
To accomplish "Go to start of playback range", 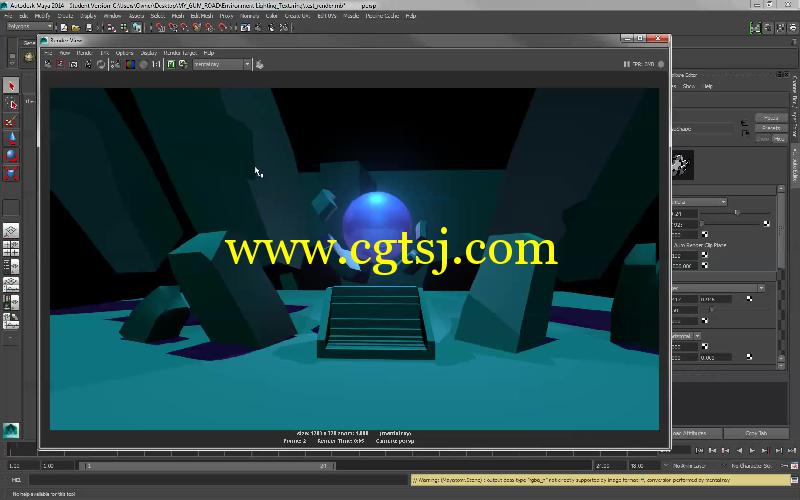I will (x=699, y=451).
